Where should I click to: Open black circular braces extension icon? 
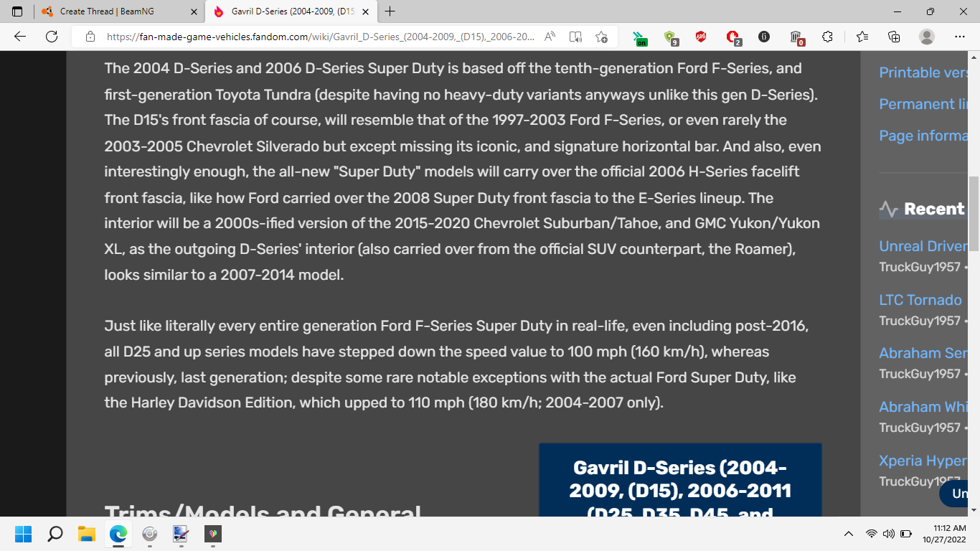pyautogui.click(x=764, y=37)
